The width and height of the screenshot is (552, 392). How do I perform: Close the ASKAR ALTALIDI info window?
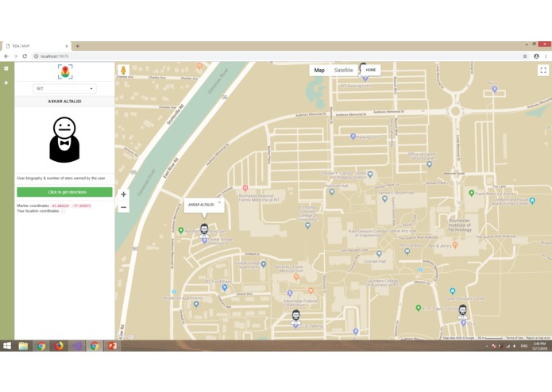219,202
